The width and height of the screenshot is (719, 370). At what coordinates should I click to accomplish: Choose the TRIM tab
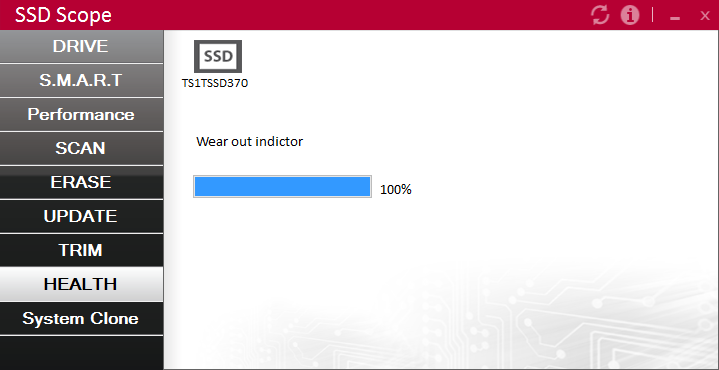click(81, 250)
